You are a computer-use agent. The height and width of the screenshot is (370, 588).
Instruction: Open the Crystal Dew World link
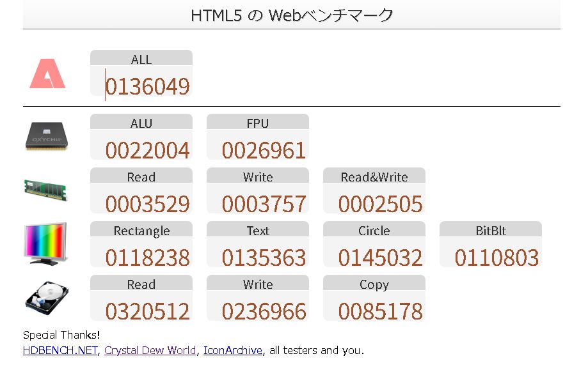click(x=150, y=350)
